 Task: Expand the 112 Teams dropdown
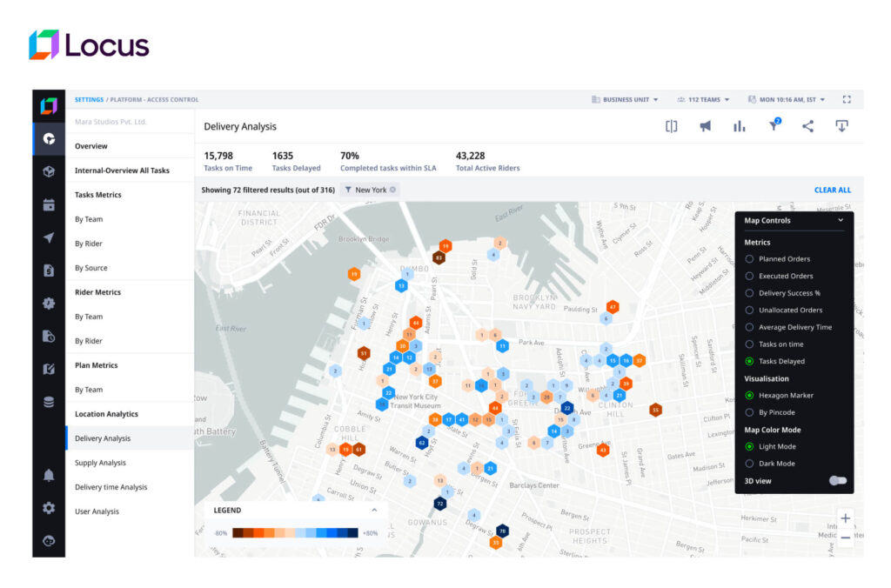(703, 100)
